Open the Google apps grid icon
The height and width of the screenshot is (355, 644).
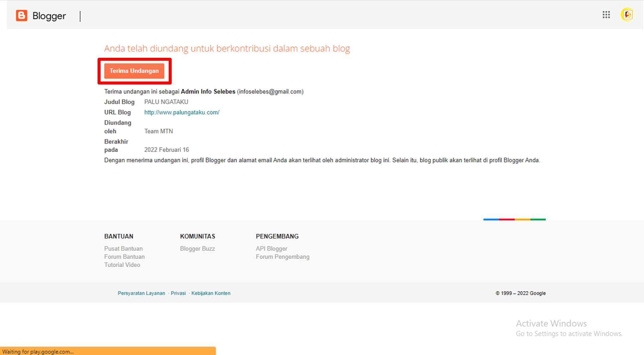pos(606,15)
